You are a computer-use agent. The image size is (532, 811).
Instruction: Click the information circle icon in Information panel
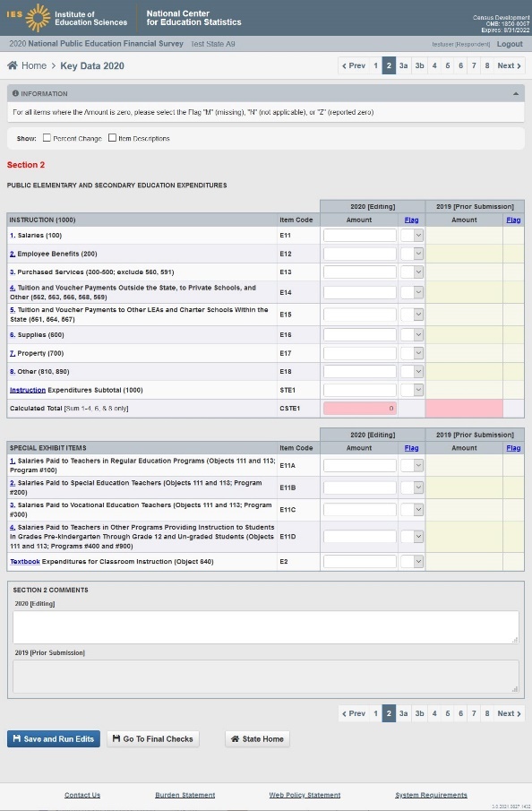[x=15, y=93]
